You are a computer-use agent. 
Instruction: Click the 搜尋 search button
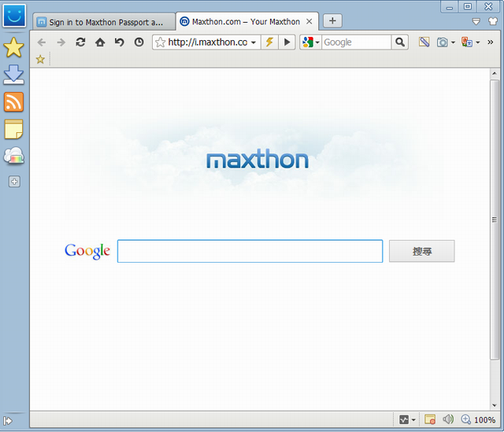421,251
